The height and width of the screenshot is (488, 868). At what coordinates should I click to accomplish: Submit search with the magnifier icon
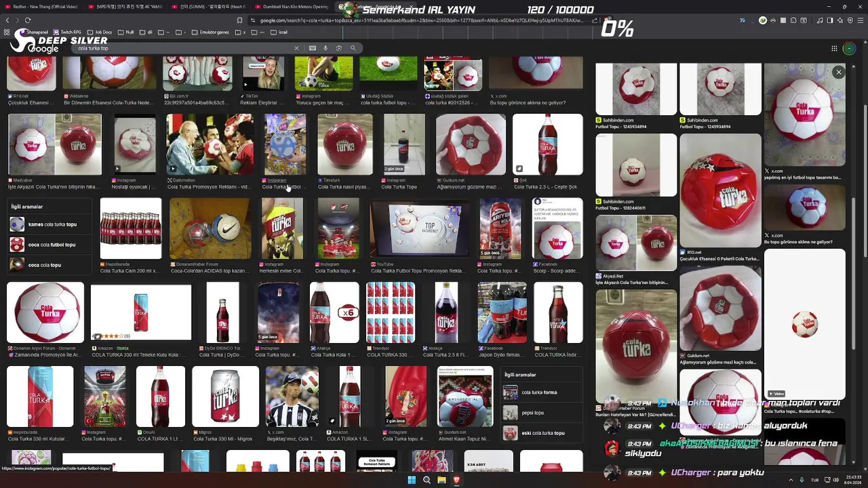point(353,48)
